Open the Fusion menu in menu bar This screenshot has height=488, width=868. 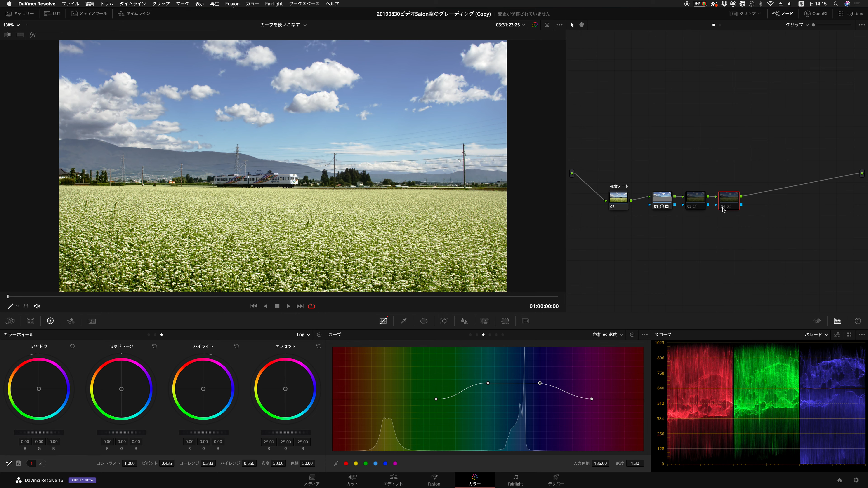pos(232,4)
